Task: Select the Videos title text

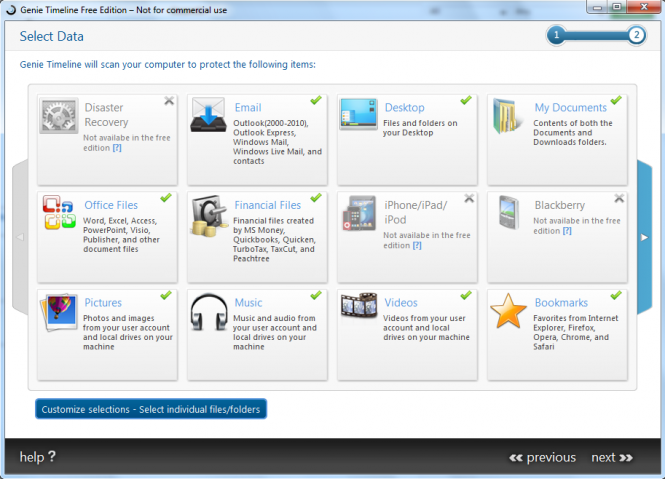Action: [x=401, y=303]
